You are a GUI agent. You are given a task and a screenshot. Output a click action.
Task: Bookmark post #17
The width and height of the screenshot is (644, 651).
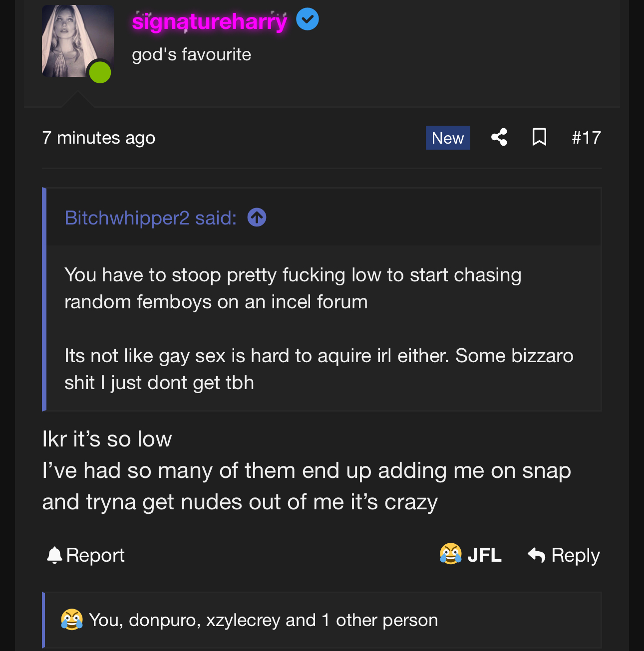[539, 137]
